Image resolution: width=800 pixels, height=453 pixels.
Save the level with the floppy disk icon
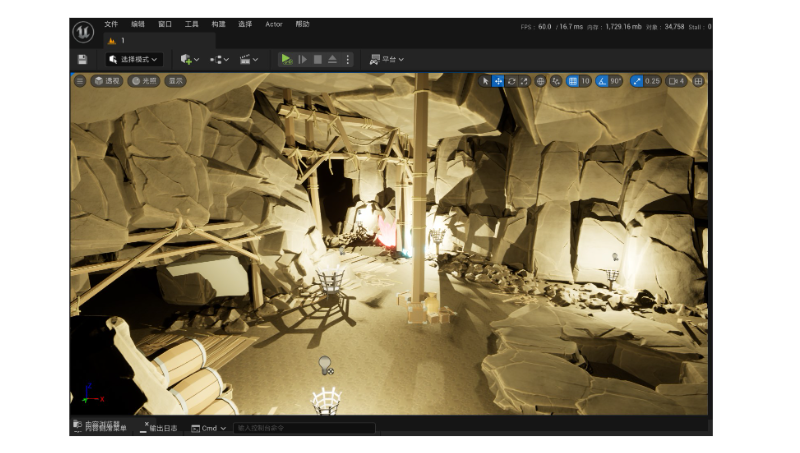point(82,59)
